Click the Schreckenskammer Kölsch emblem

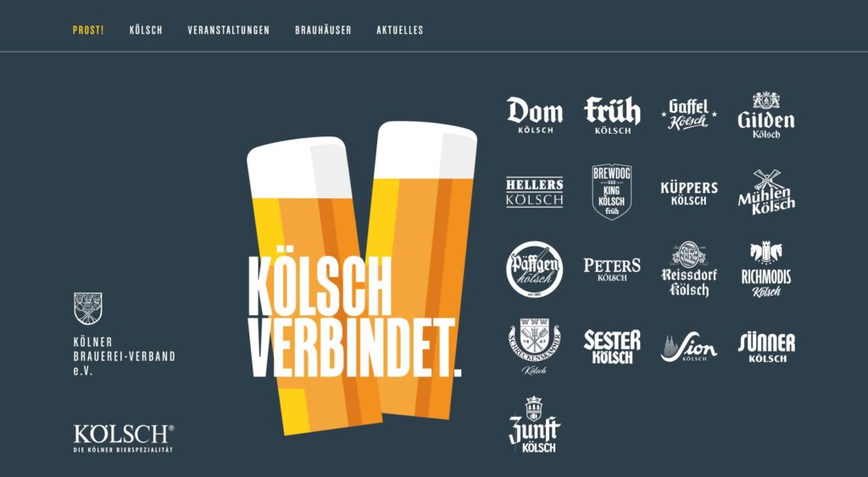pos(534,347)
